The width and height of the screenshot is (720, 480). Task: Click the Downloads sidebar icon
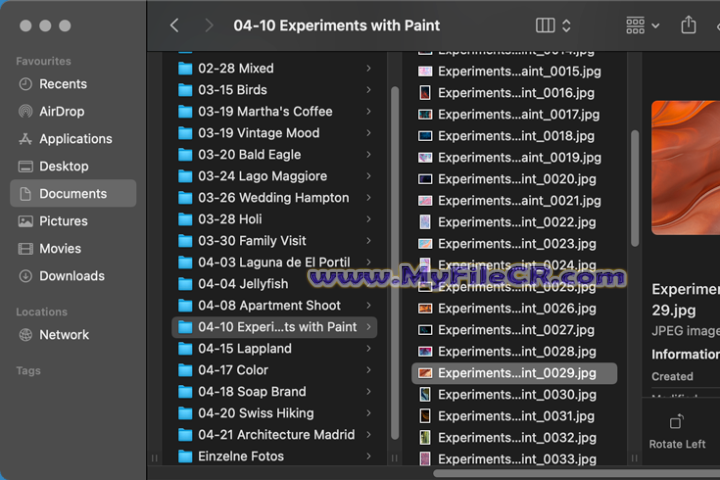(25, 276)
